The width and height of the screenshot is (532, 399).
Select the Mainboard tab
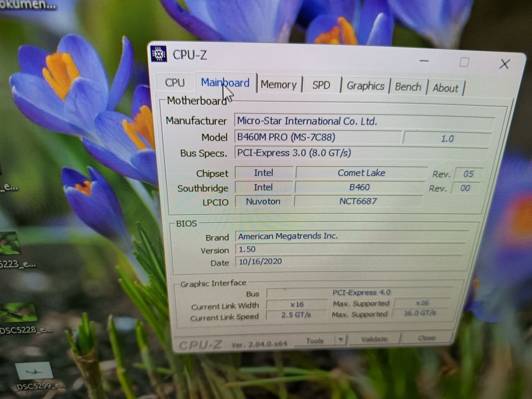coord(225,83)
